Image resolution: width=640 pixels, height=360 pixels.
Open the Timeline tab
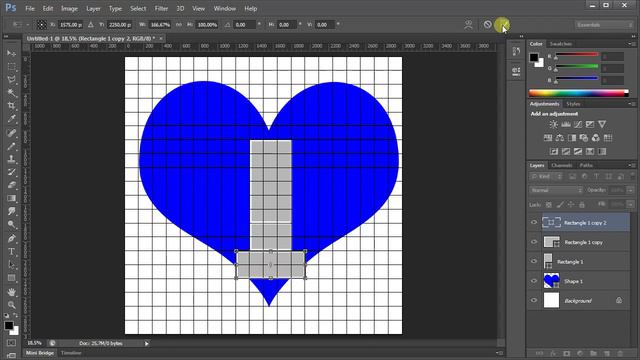point(71,353)
